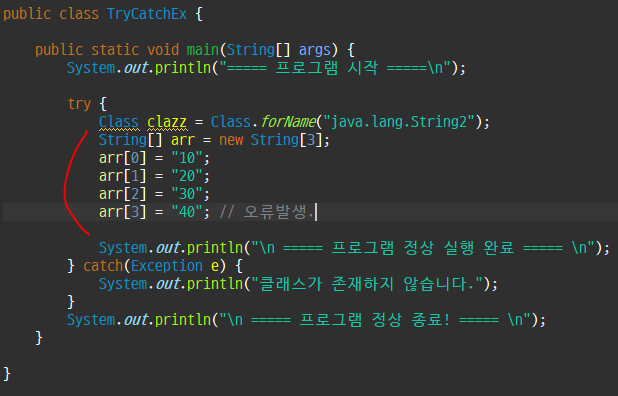Click the line arr[1] = "20"

[154, 176]
